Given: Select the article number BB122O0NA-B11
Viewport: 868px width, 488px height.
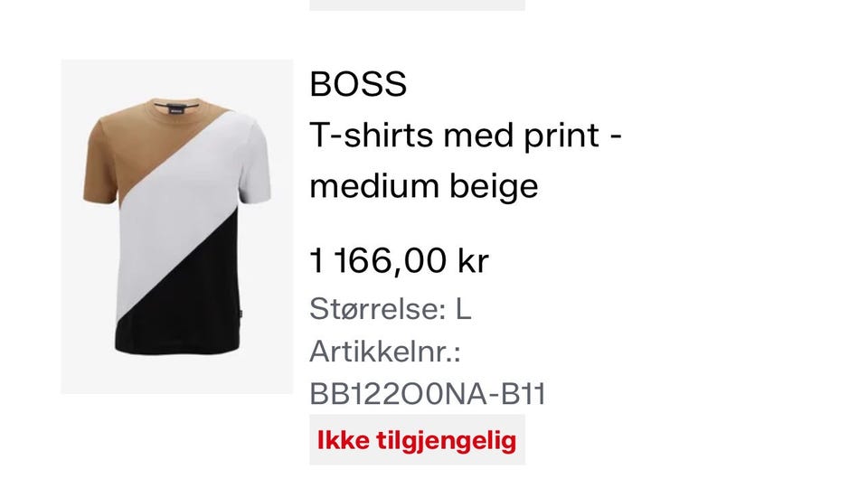Looking at the screenshot, I should (x=428, y=394).
